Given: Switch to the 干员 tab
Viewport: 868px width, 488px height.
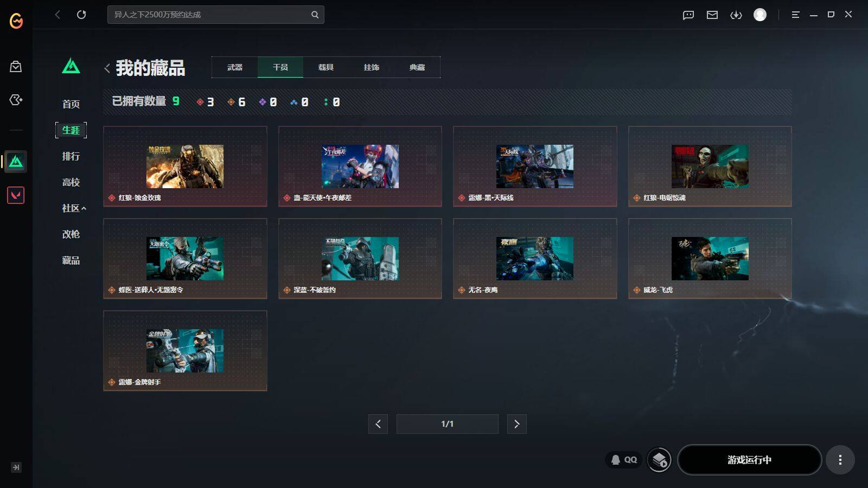Looking at the screenshot, I should [280, 67].
